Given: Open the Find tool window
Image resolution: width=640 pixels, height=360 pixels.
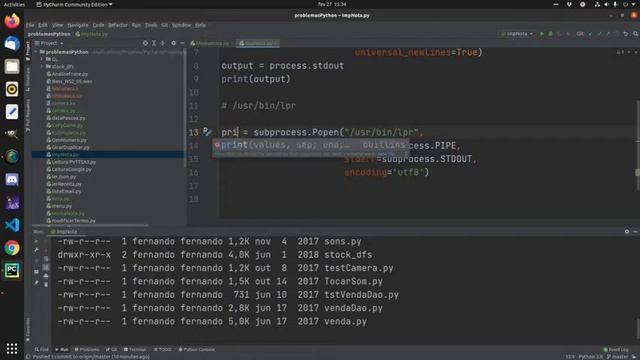Looking at the screenshot, I should (x=42, y=349).
